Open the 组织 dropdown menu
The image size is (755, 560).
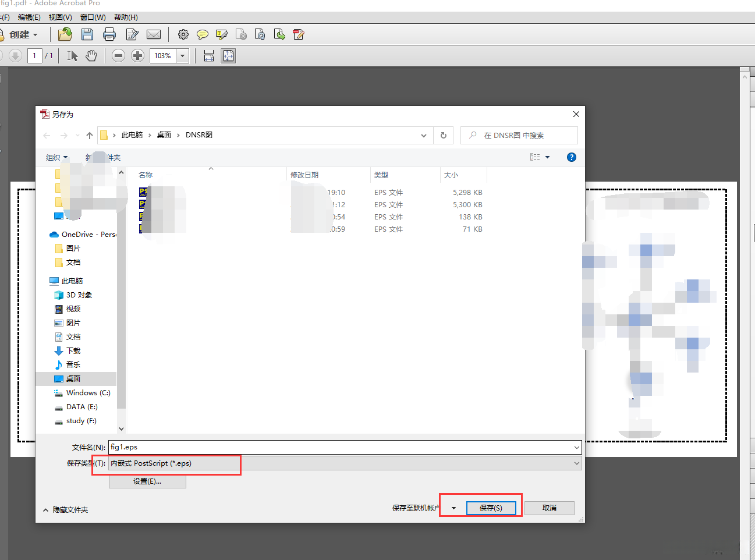coord(56,158)
